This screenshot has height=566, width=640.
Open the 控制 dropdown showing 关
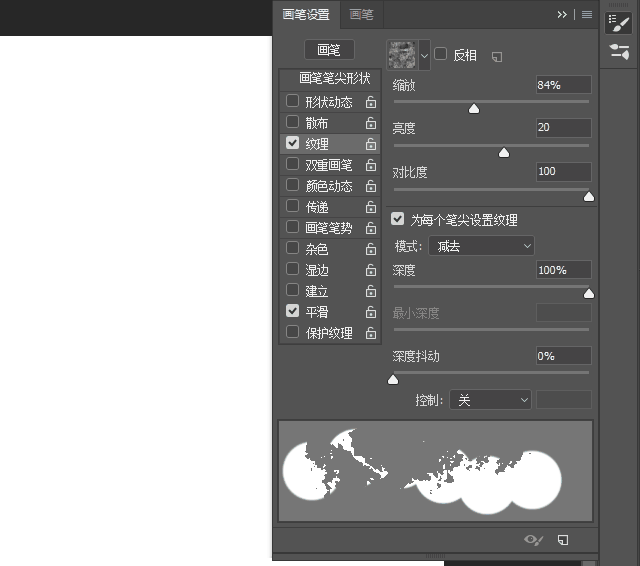pos(490,400)
